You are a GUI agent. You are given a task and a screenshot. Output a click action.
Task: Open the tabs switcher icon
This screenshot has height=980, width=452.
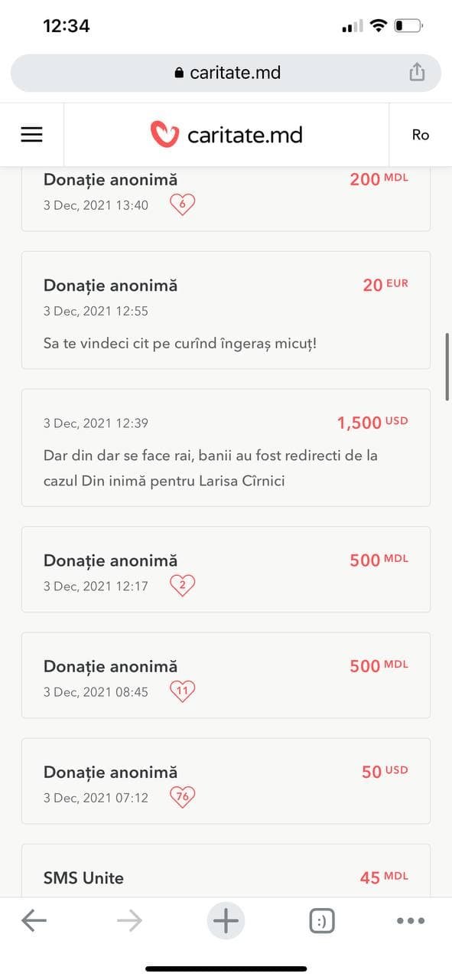[x=322, y=921]
